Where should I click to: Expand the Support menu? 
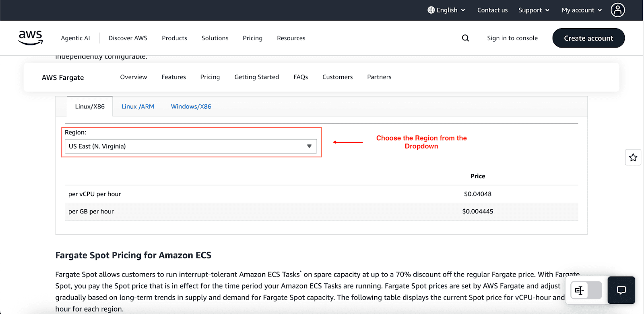534,10
